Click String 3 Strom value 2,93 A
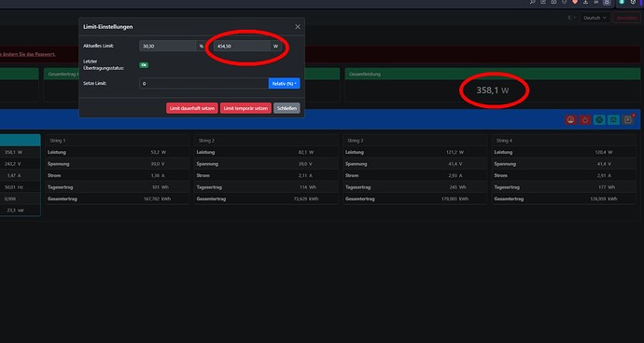Image resolution: width=644 pixels, height=343 pixels. point(455,175)
